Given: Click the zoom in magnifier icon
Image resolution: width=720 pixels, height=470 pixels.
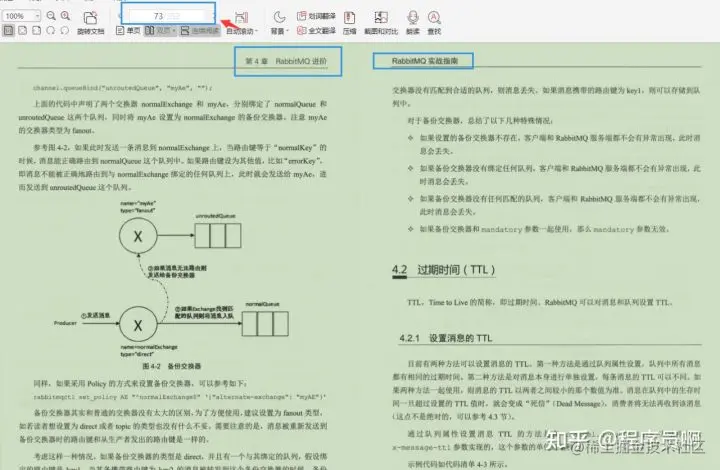Looking at the screenshot, I should tap(66, 16).
